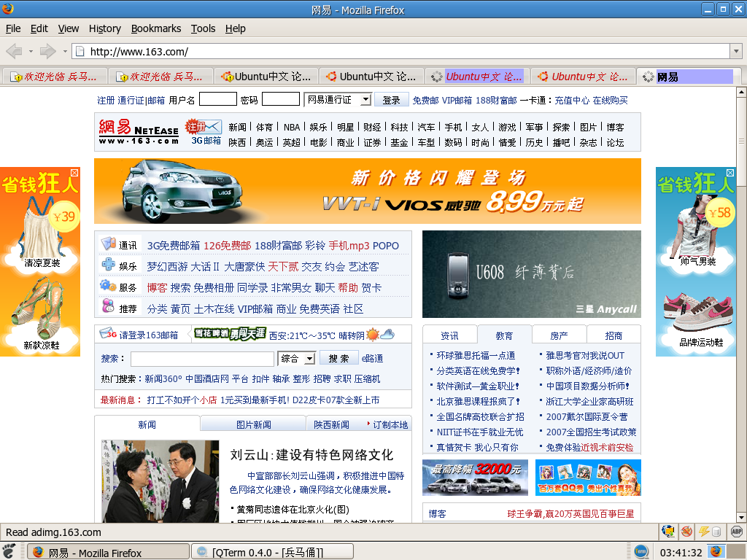The image size is (747, 560).
Task: Open the 刘云山:建设有特色网络文化 headline
Action: pos(311,455)
